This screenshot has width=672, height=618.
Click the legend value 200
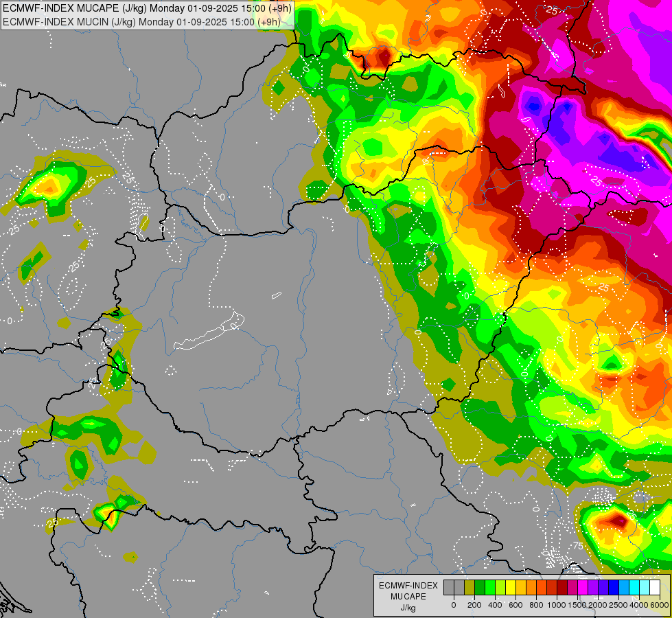coord(474,605)
